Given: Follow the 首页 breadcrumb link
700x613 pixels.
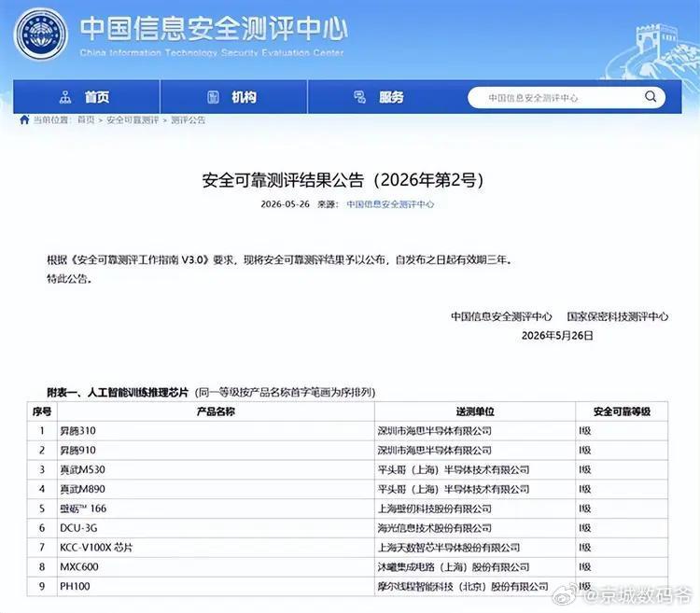Looking at the screenshot, I should 86,120.
